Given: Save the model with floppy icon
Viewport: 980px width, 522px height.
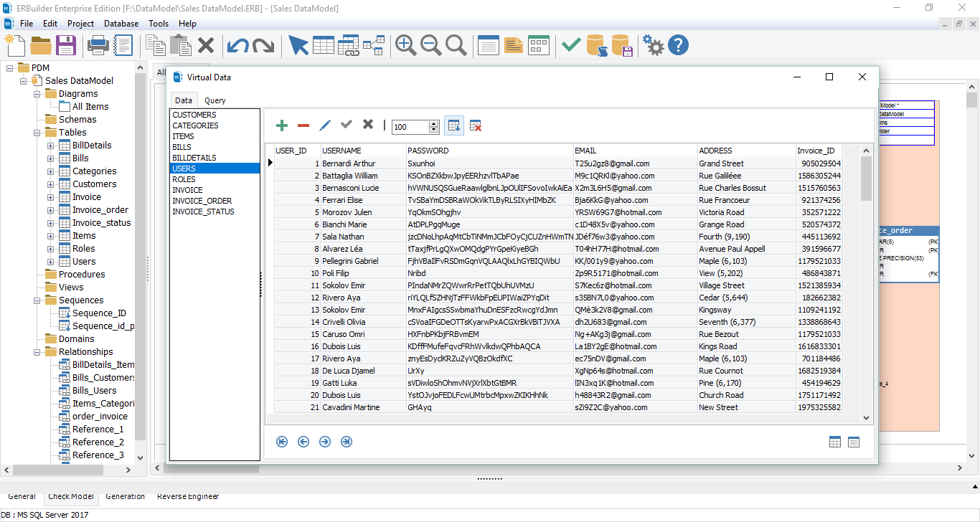Looking at the screenshot, I should (x=66, y=45).
